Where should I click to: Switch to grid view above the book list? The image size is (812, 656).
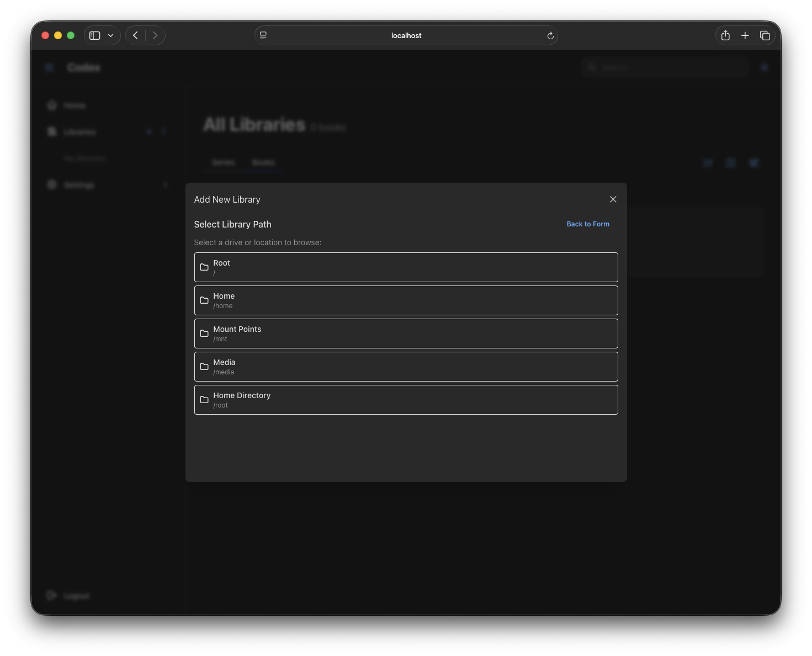pyautogui.click(x=731, y=162)
